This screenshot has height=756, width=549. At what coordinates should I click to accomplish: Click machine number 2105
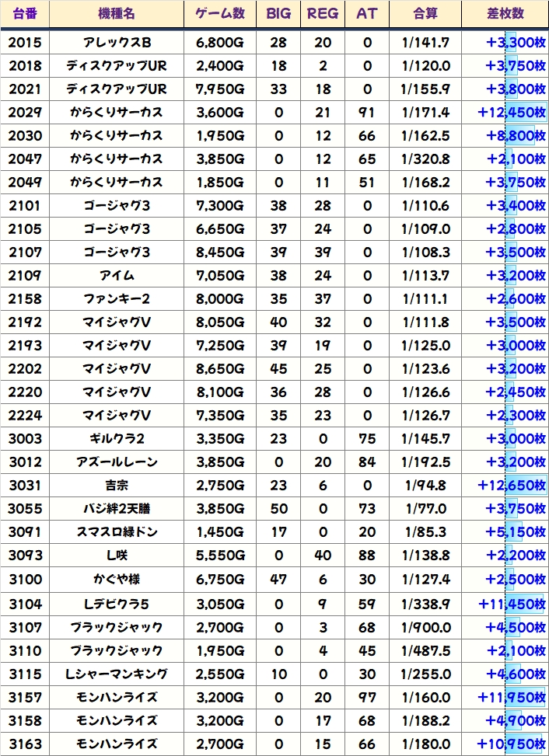pos(25,229)
